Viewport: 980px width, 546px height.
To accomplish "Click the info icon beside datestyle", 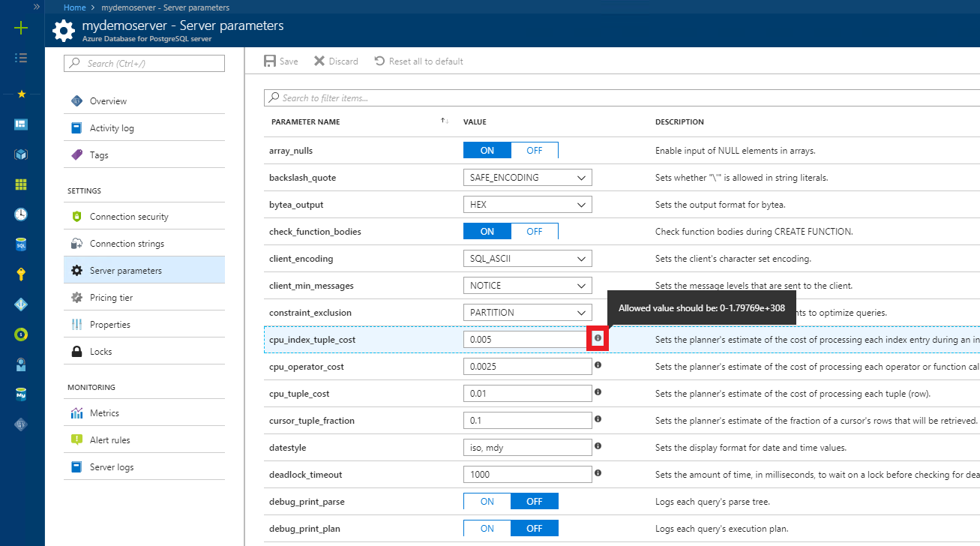I will (x=598, y=446).
